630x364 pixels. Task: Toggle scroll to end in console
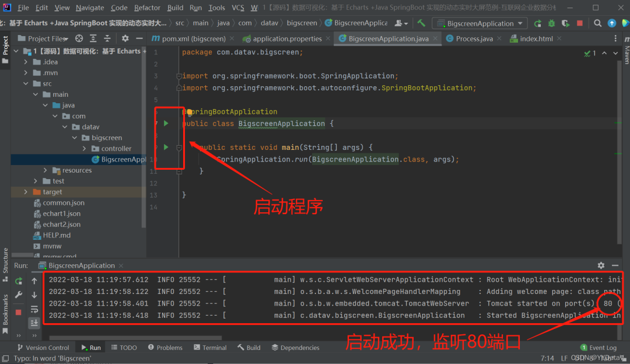click(34, 323)
